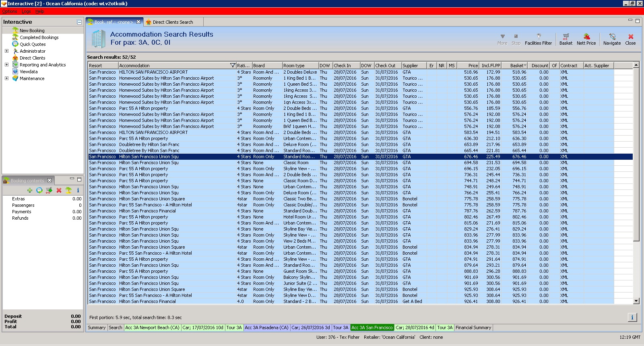Show Nett Price from the toolbar

(x=586, y=39)
